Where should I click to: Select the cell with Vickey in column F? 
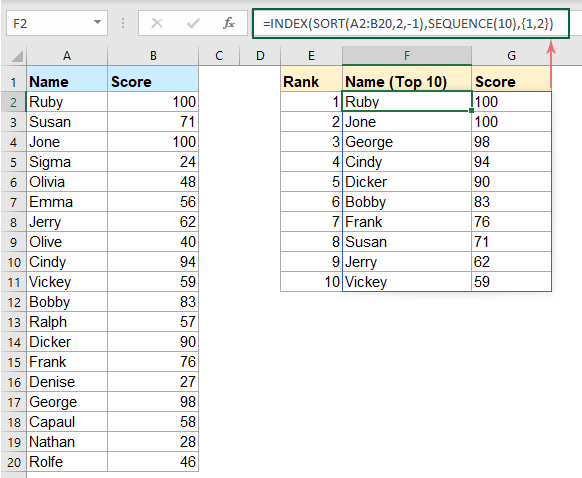tap(407, 282)
